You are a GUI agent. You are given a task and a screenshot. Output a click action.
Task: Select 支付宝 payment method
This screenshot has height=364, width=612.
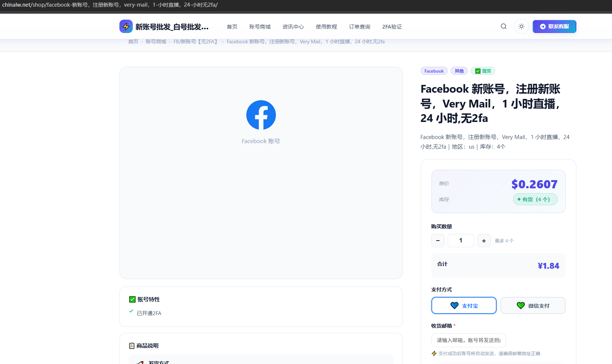pos(464,305)
